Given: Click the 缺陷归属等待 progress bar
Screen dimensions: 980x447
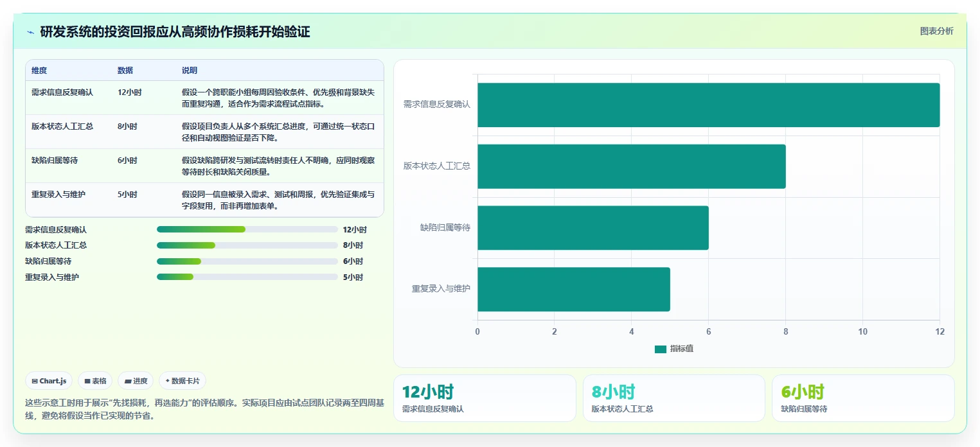Looking at the screenshot, I should [x=247, y=261].
